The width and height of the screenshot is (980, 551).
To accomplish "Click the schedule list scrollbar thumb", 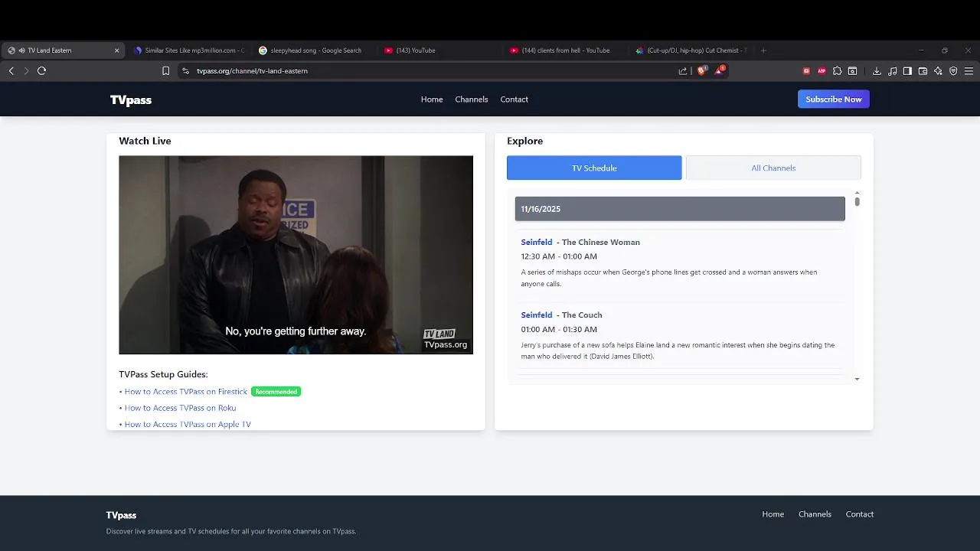I will point(857,202).
